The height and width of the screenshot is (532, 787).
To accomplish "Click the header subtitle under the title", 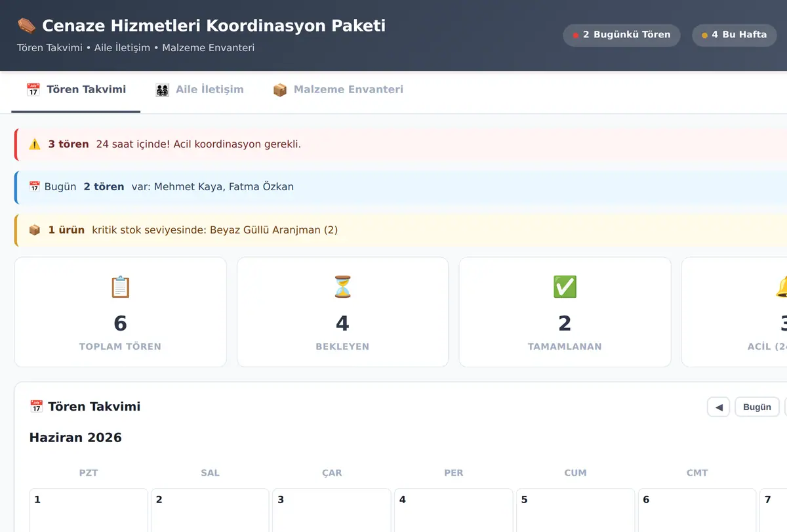I will [136, 48].
